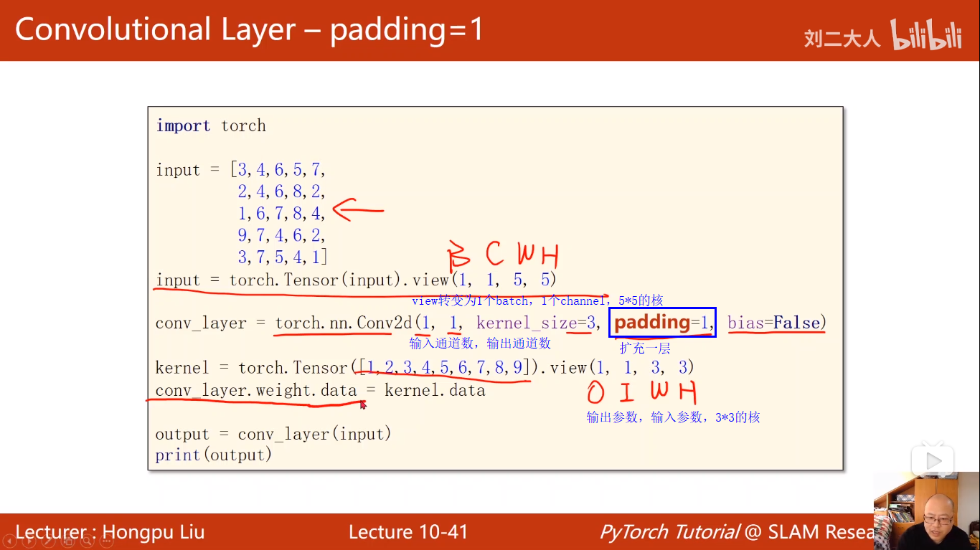
Task: Click the 'PyTorch Tutorial' footer text
Action: click(669, 532)
